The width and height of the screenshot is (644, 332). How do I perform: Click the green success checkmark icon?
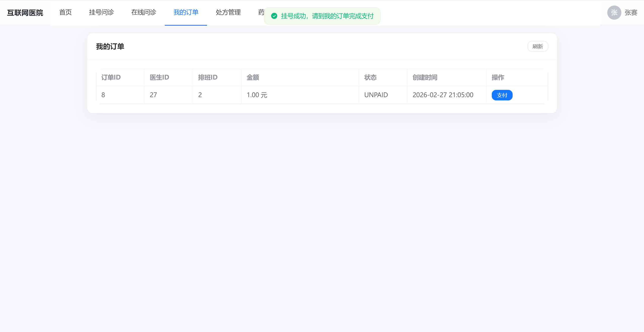tap(274, 16)
